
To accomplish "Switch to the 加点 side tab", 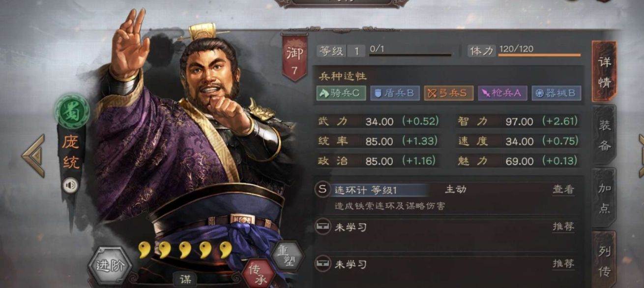I will [604, 198].
